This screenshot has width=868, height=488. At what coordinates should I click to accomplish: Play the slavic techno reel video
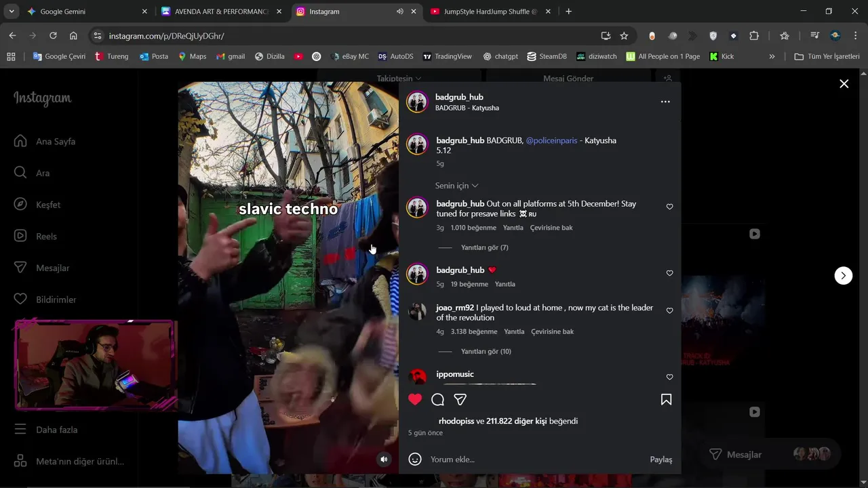click(x=288, y=278)
